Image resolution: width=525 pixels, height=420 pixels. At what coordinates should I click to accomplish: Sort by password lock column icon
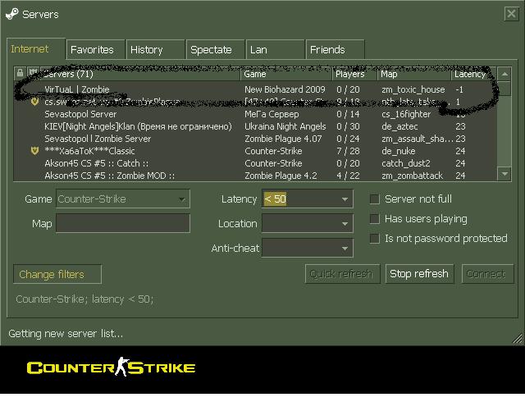pos(20,73)
